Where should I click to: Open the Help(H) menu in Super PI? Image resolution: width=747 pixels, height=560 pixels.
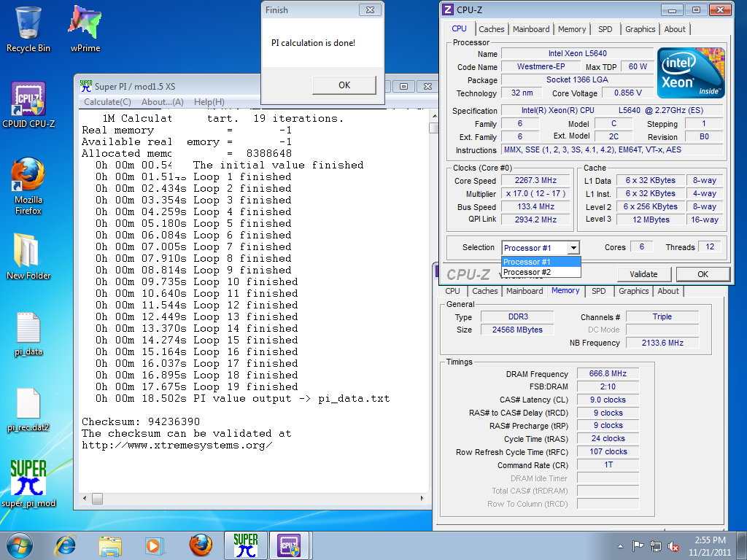tap(209, 102)
